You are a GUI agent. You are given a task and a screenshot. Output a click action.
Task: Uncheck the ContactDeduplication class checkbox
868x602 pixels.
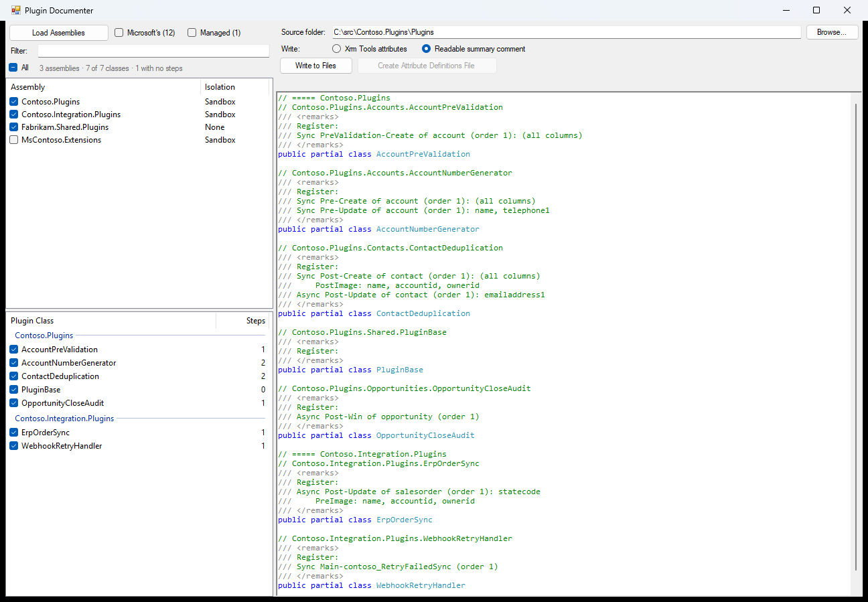point(13,376)
